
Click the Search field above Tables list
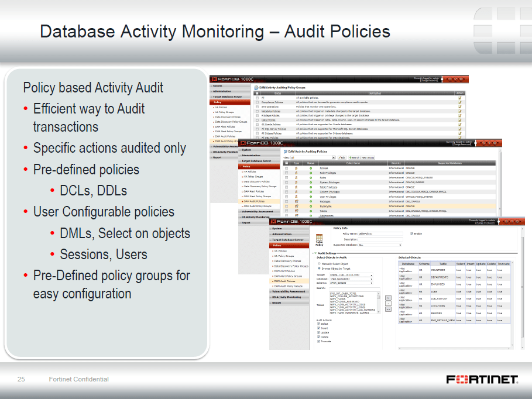pos(355,288)
